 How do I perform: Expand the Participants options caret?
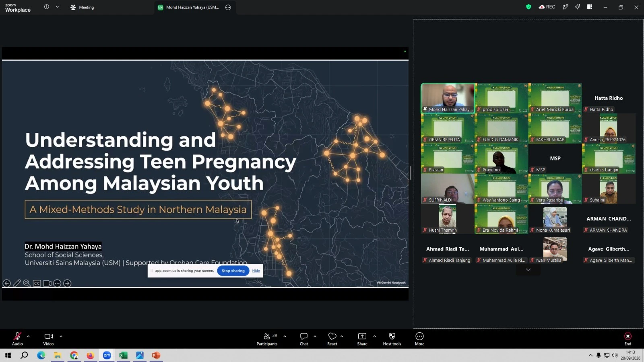click(x=285, y=336)
